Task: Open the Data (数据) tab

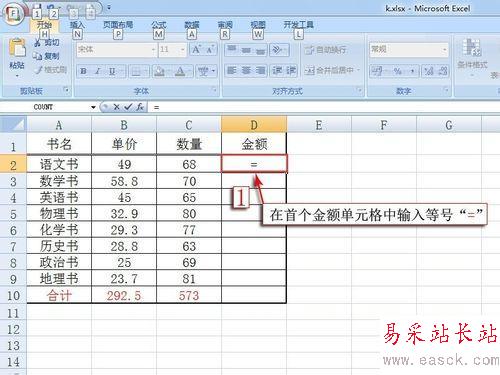Action: click(192, 25)
